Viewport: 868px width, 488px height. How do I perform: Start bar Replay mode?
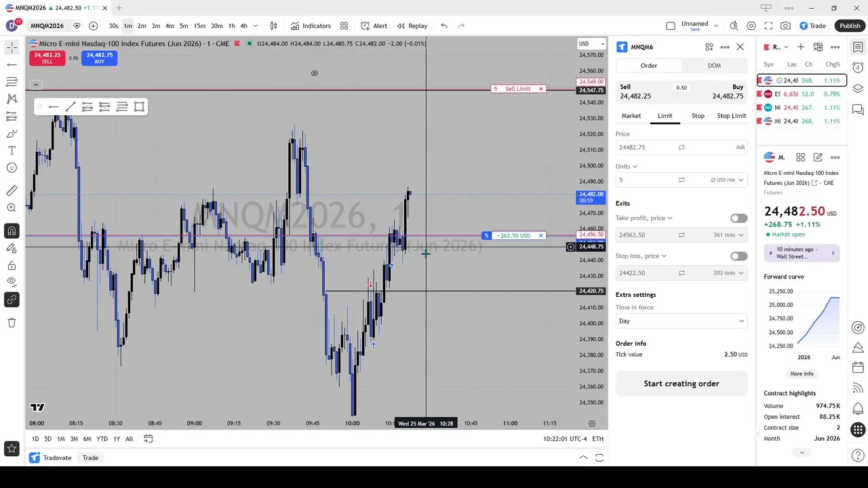[412, 26]
